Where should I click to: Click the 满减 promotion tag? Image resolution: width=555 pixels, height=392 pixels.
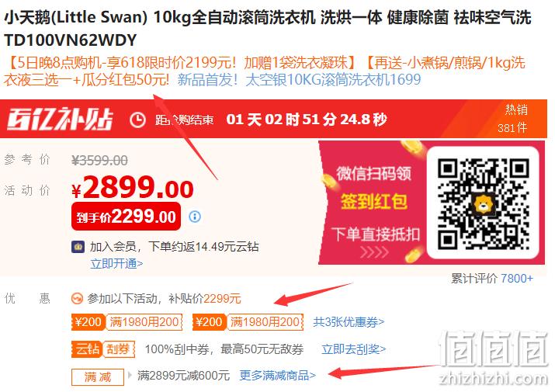click(x=98, y=376)
